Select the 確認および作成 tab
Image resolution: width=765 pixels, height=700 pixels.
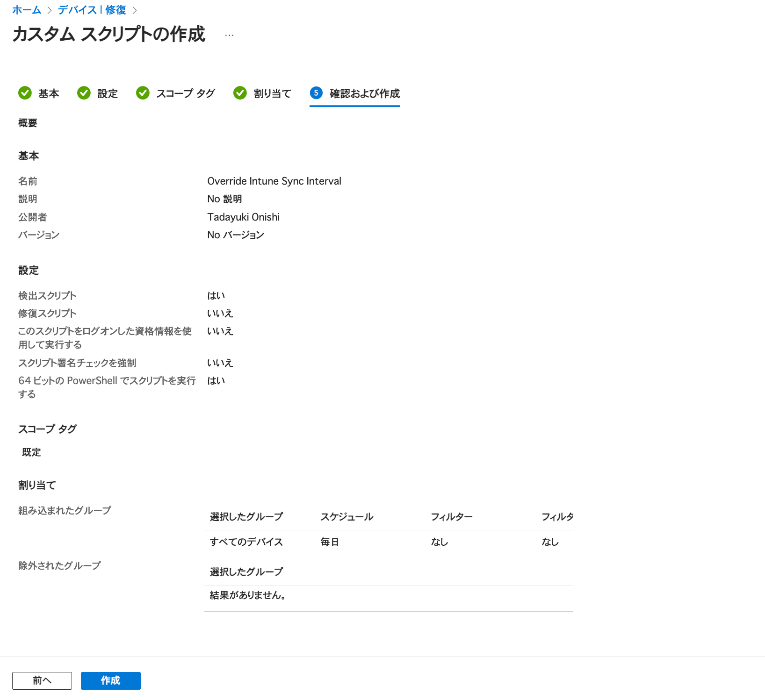[355, 93]
